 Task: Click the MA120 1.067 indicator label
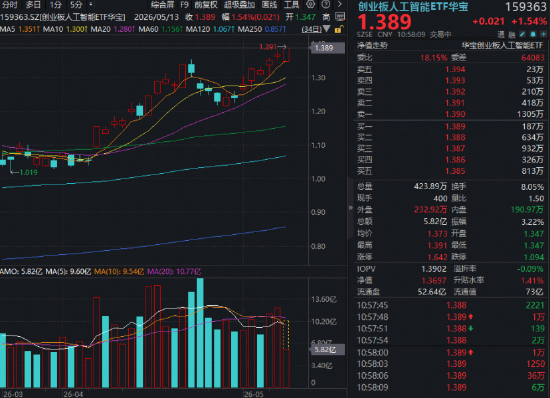coord(210,29)
